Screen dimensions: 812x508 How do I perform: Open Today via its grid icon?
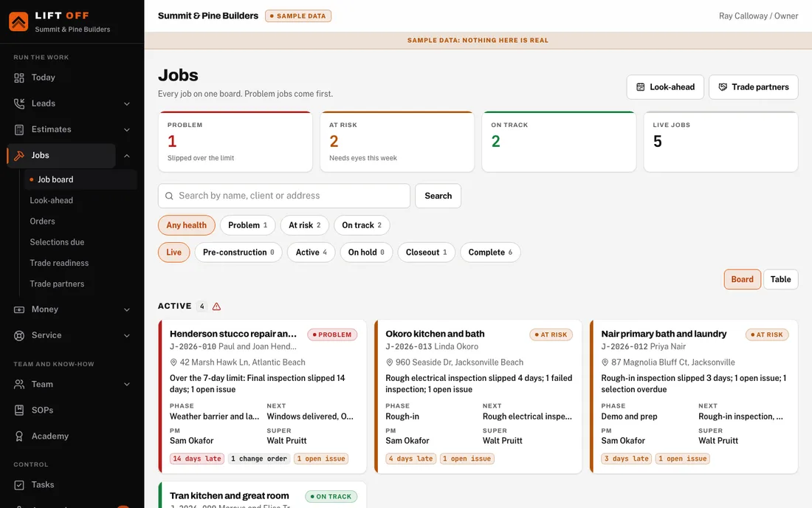(19, 78)
